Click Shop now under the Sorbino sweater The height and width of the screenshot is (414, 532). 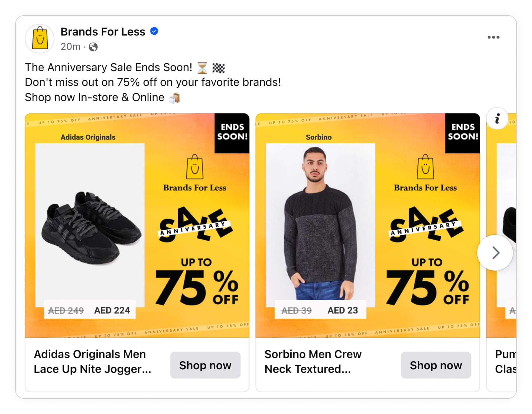click(x=436, y=366)
